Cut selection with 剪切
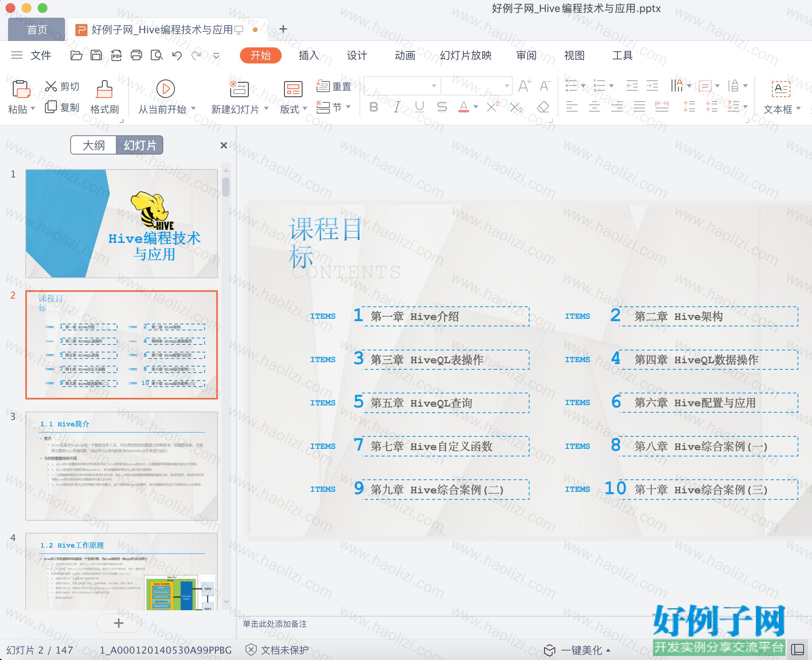The width and height of the screenshot is (812, 660). [62, 86]
